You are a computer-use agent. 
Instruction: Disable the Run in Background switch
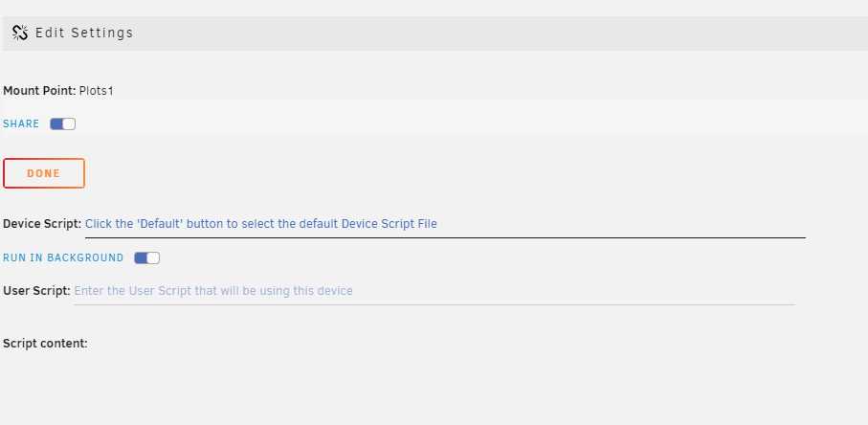click(x=146, y=257)
